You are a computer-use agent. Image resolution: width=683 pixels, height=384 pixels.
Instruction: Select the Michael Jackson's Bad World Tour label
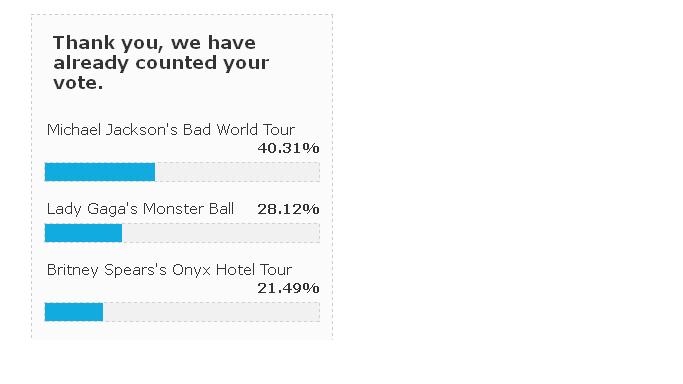click(x=171, y=130)
